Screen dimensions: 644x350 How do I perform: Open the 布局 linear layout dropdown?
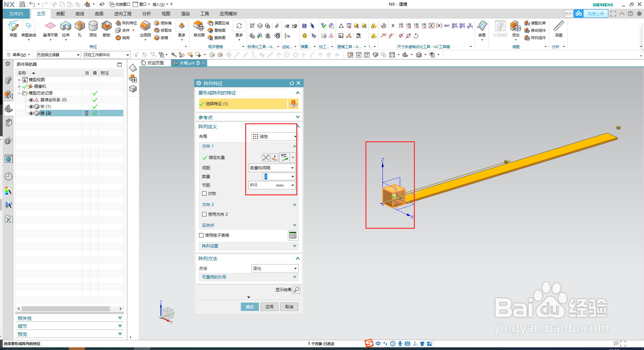coord(275,136)
